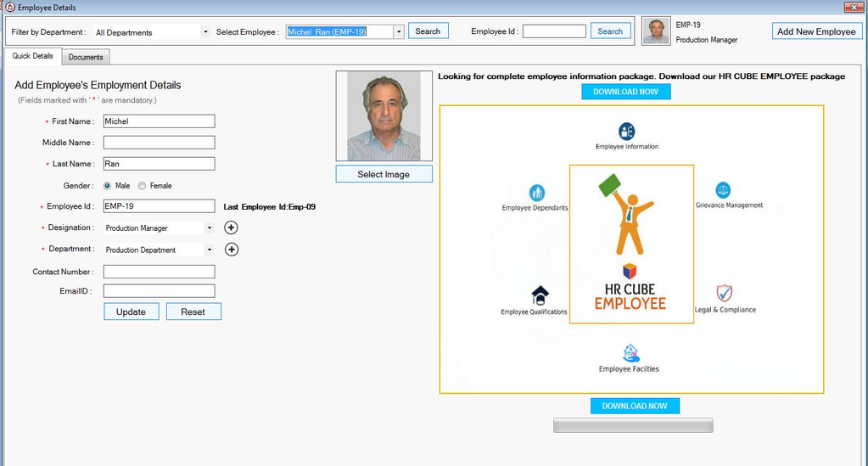Close the Employee Details window

(x=854, y=7)
